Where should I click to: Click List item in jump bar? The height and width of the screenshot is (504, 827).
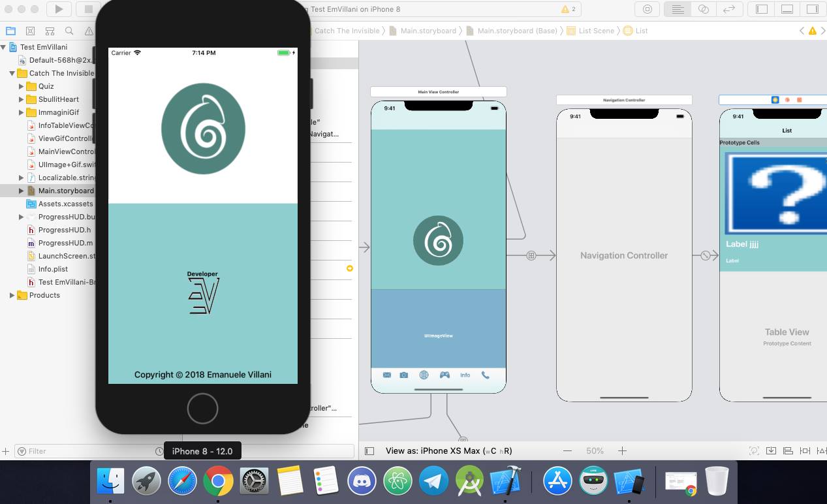(x=636, y=31)
